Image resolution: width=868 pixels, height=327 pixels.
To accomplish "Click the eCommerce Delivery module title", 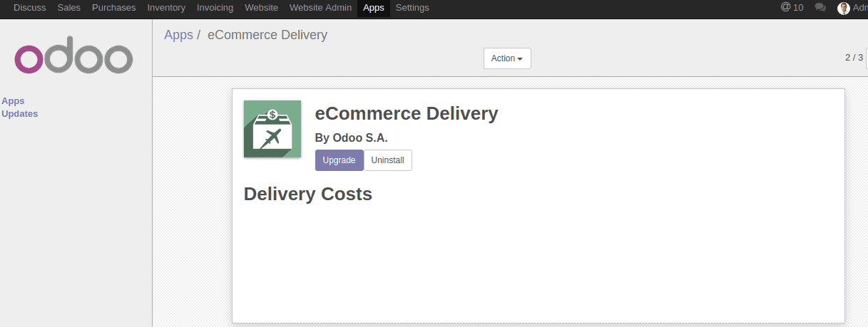I will (x=407, y=113).
